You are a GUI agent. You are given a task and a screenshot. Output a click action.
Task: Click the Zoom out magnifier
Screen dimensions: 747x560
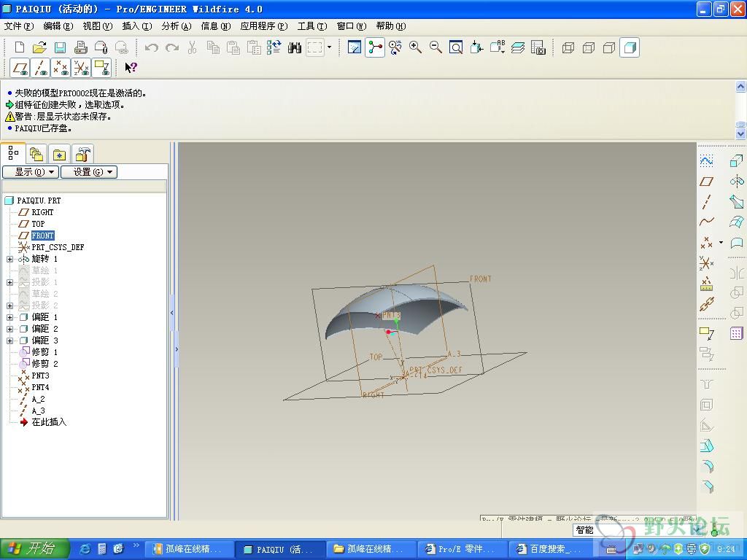(x=436, y=47)
